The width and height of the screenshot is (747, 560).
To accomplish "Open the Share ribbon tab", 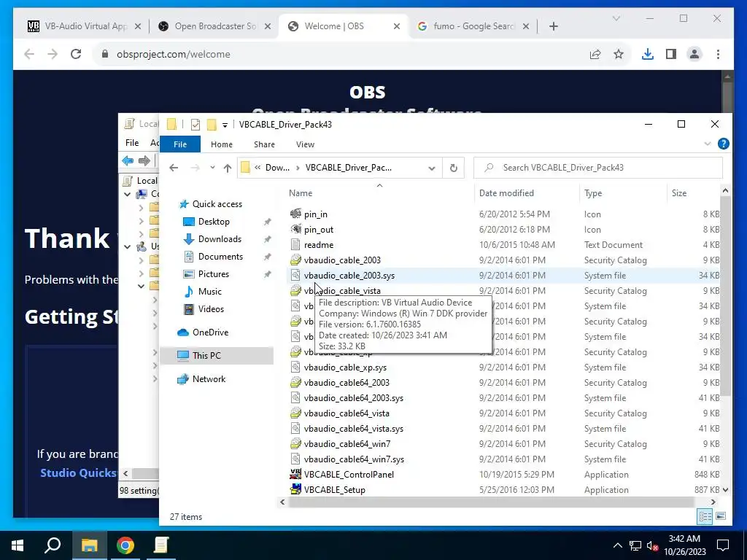I will click(x=264, y=144).
